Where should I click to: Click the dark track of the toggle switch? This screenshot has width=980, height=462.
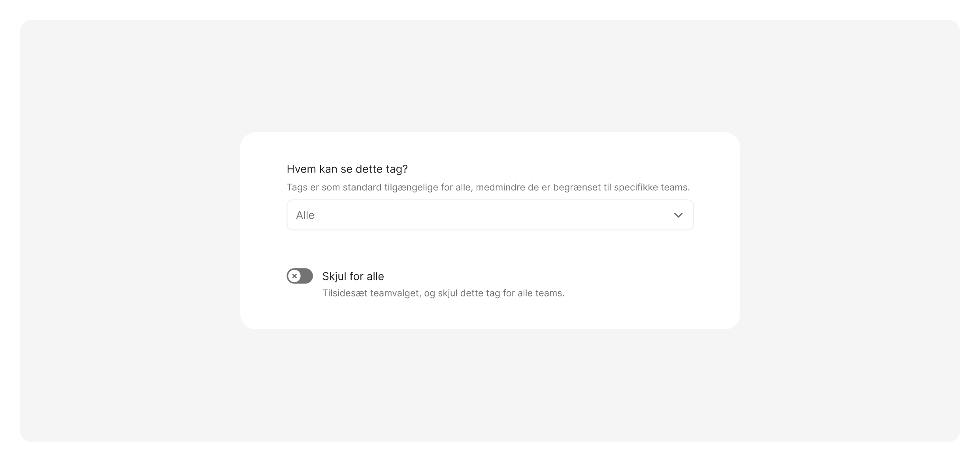pos(307,276)
